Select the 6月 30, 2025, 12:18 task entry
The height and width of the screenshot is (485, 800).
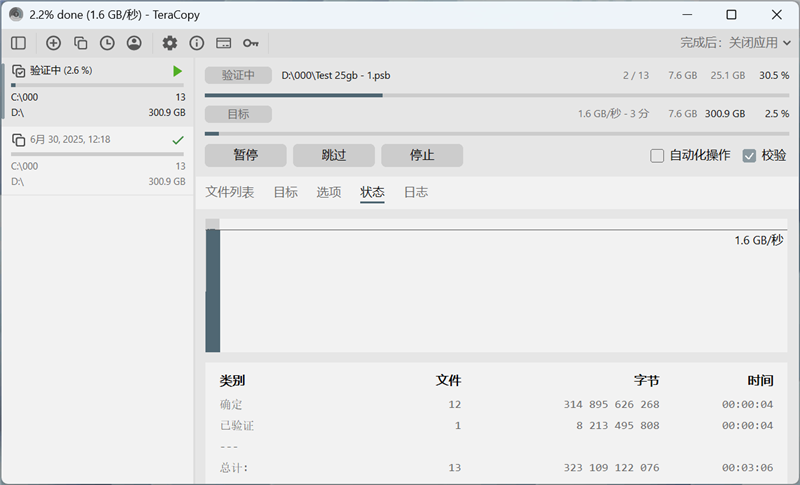point(97,160)
